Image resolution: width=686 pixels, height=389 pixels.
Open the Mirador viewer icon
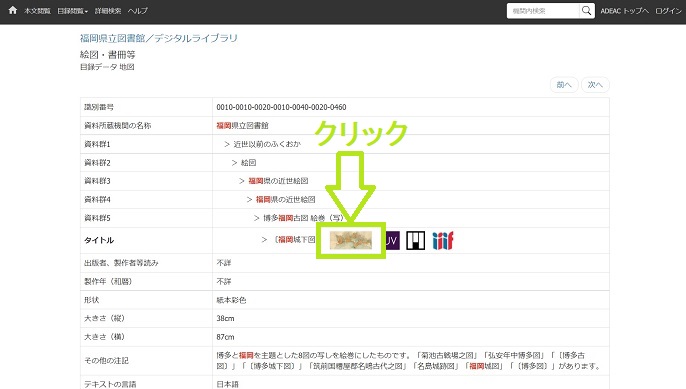[x=415, y=241]
